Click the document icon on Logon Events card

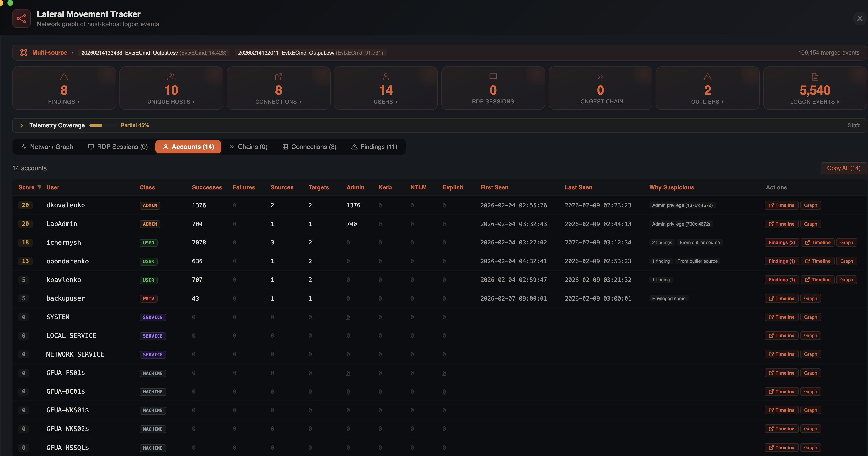[815, 77]
